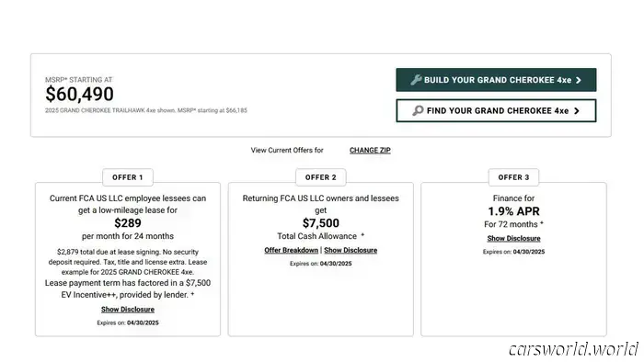The image size is (644, 362).
Task: Select the Offer 2 label
Action: tap(321, 177)
